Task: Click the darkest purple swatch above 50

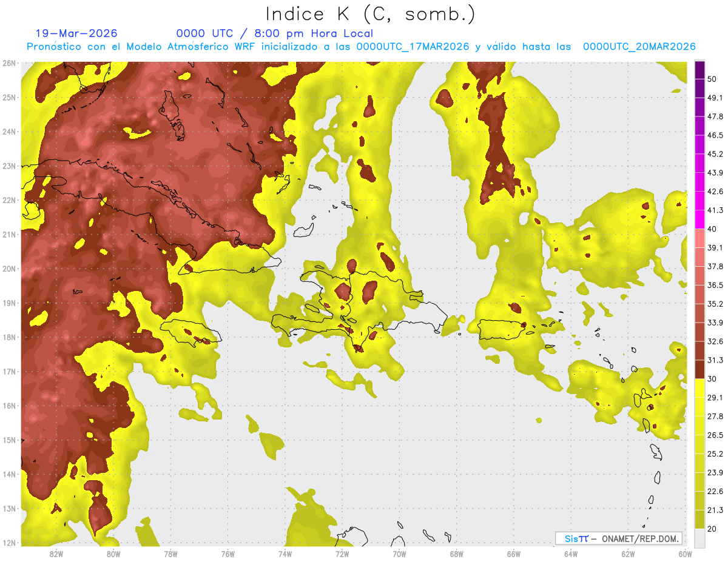Action: click(699, 70)
